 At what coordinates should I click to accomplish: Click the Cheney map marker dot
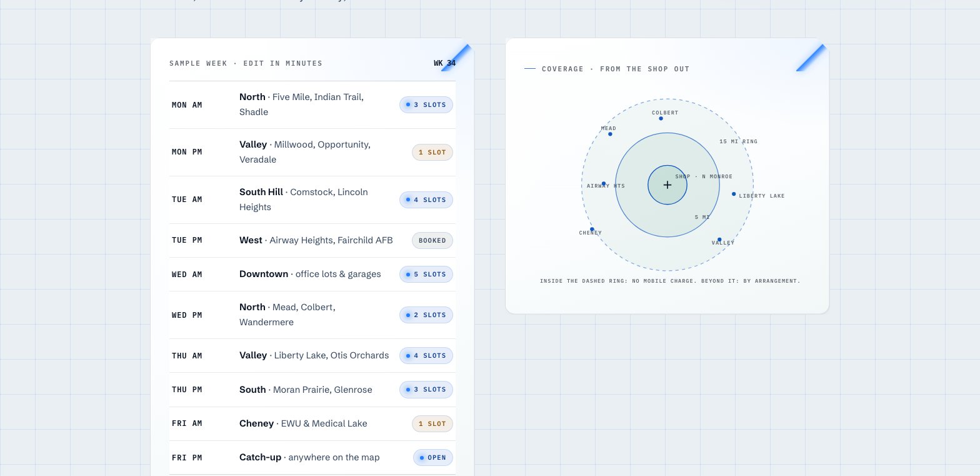tap(592, 229)
